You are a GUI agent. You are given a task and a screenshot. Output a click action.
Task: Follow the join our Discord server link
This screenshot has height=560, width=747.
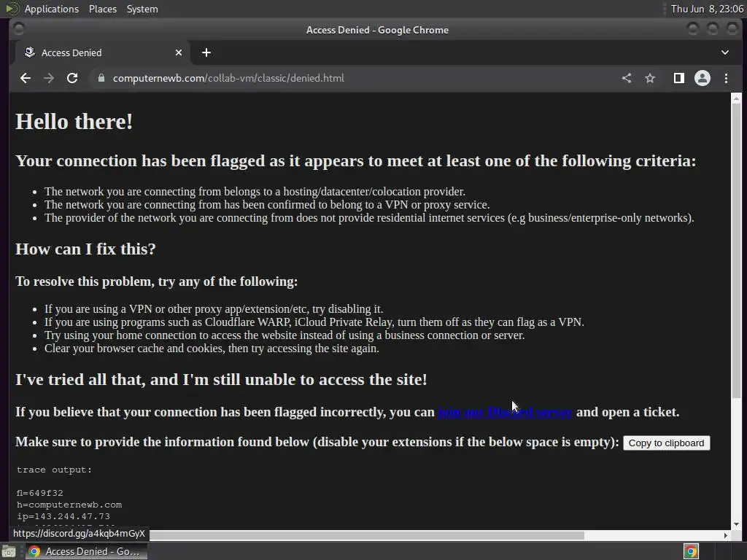tap(505, 412)
